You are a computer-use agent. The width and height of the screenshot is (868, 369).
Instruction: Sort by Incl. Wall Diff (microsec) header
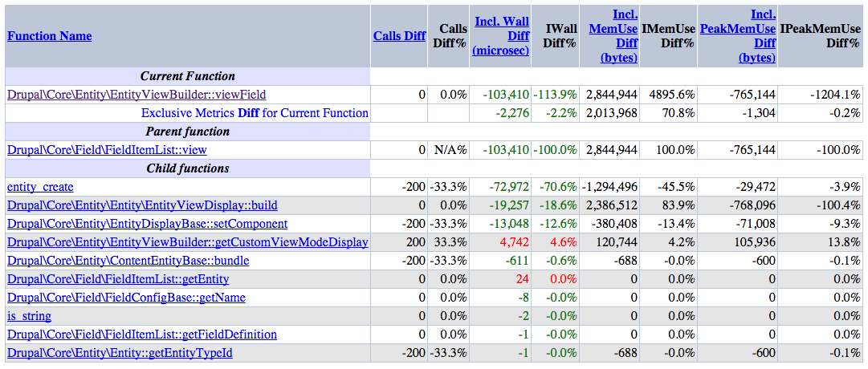click(x=502, y=36)
